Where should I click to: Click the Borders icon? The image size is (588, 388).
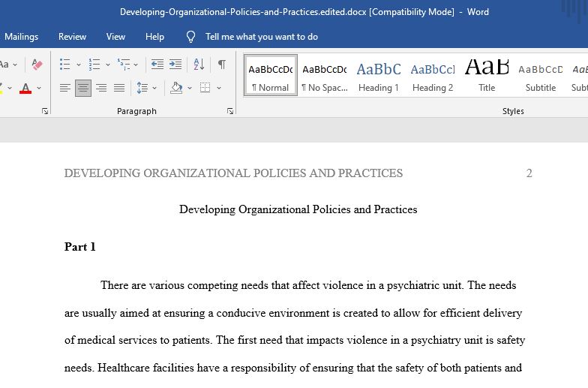205,88
